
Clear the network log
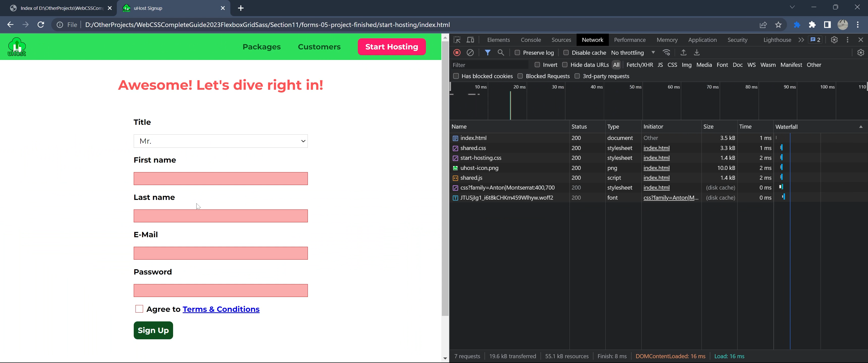470,52
